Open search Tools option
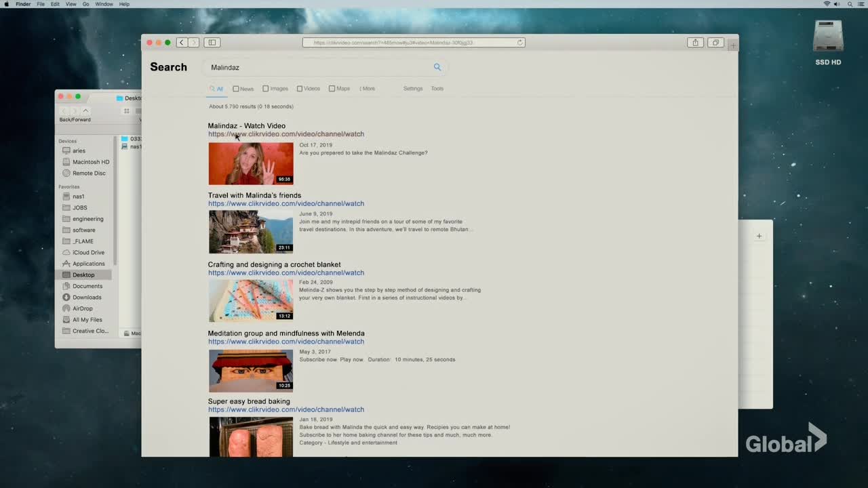Viewport: 868px width, 488px height. pyautogui.click(x=437, y=89)
